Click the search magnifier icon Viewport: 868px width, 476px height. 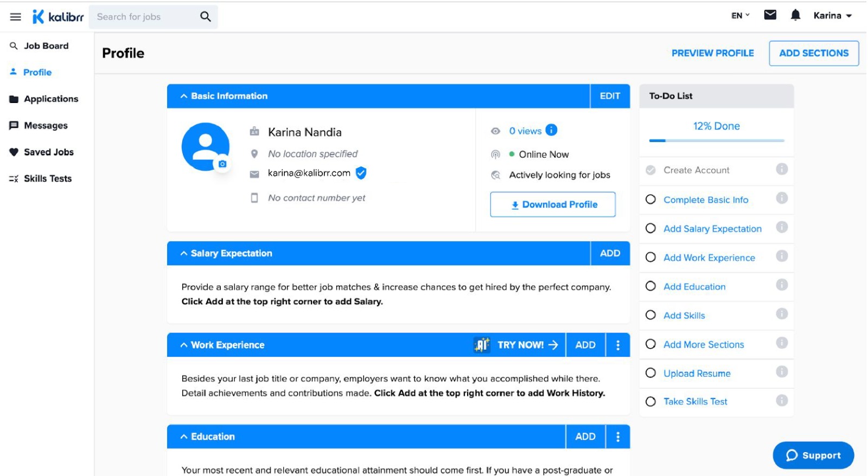click(x=205, y=17)
